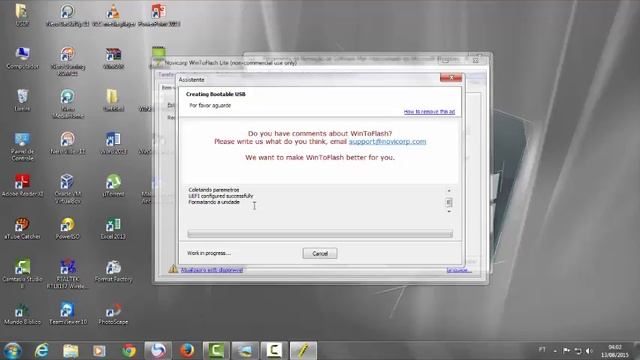The width and height of the screenshot is (640, 360).
Task: Click the log box scrollbar up arrow
Action: coord(449,191)
